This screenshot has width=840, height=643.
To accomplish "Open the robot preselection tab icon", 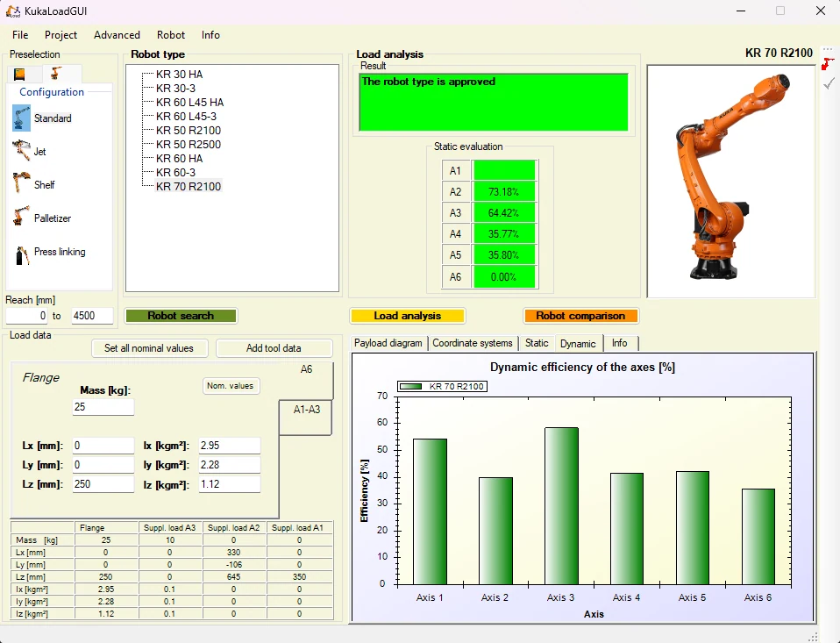I will click(x=56, y=73).
